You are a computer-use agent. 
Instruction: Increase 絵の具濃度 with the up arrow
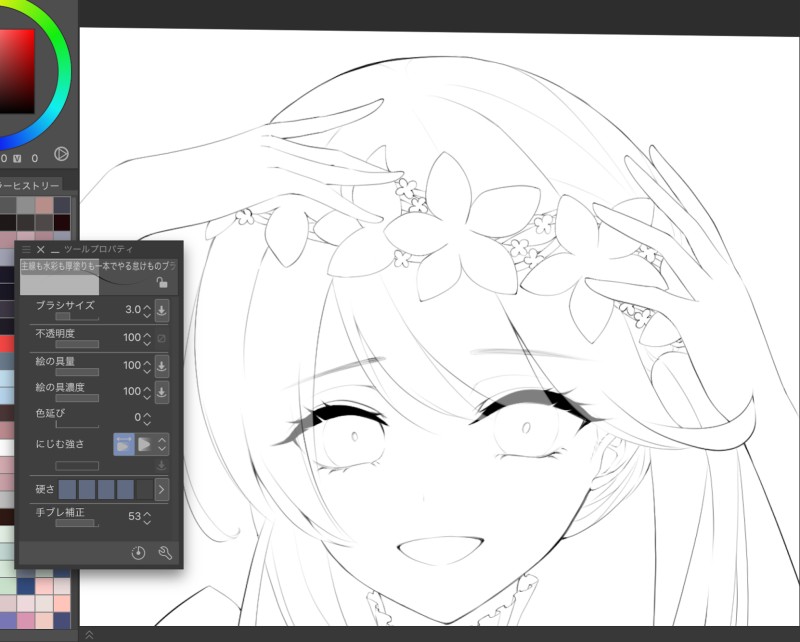click(147, 388)
